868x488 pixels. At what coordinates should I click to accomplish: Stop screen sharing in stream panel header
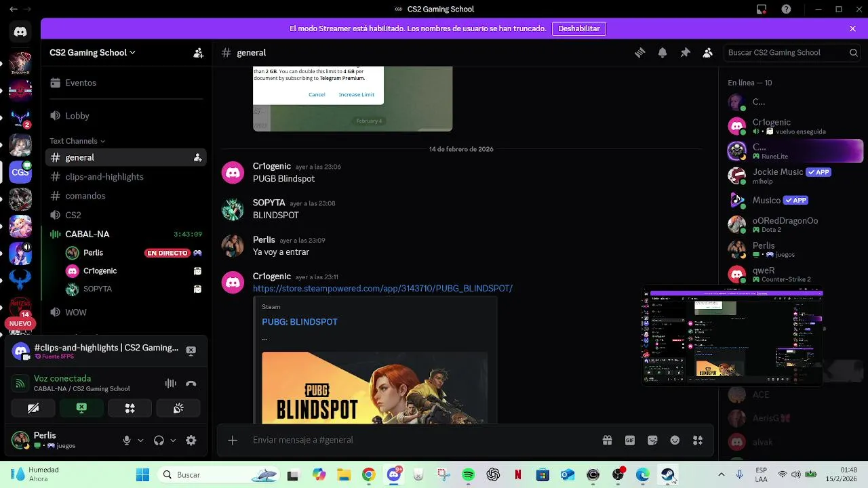[x=191, y=350]
